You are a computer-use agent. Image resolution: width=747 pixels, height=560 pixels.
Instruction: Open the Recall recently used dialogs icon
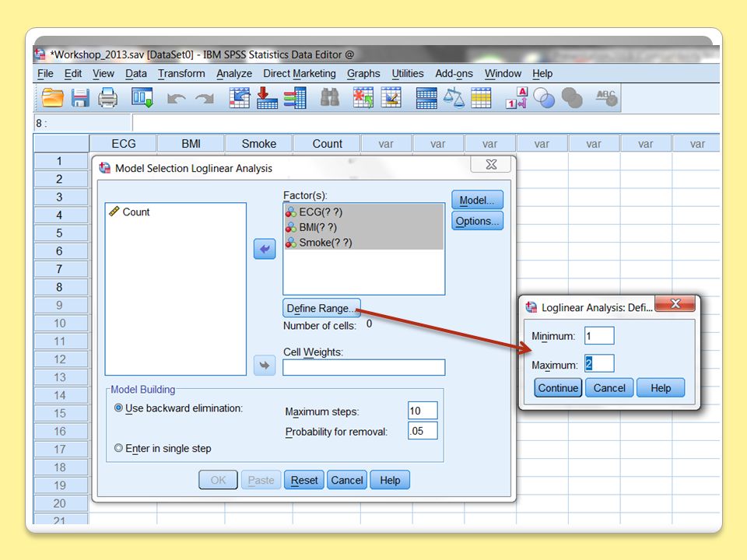coord(142,98)
